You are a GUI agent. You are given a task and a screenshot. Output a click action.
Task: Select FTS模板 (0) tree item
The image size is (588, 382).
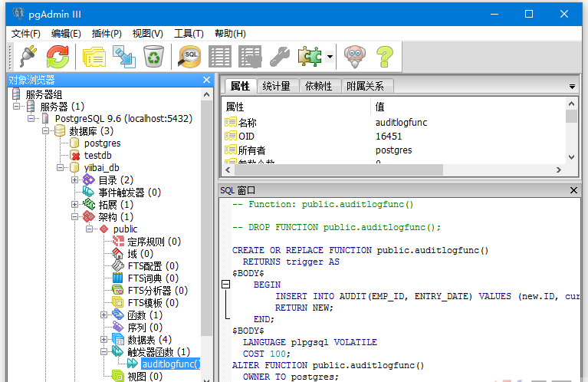pyautogui.click(x=153, y=302)
